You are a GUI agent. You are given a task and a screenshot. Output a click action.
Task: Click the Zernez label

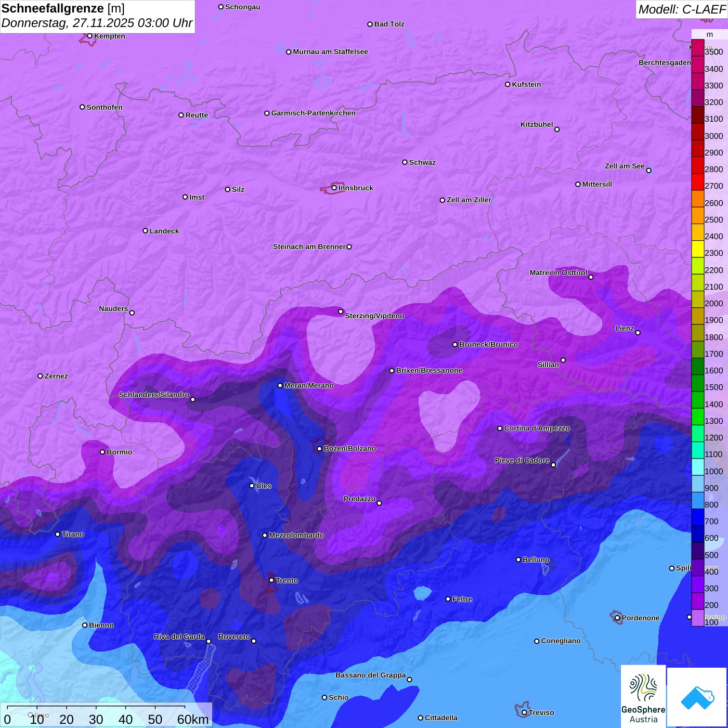56,376
